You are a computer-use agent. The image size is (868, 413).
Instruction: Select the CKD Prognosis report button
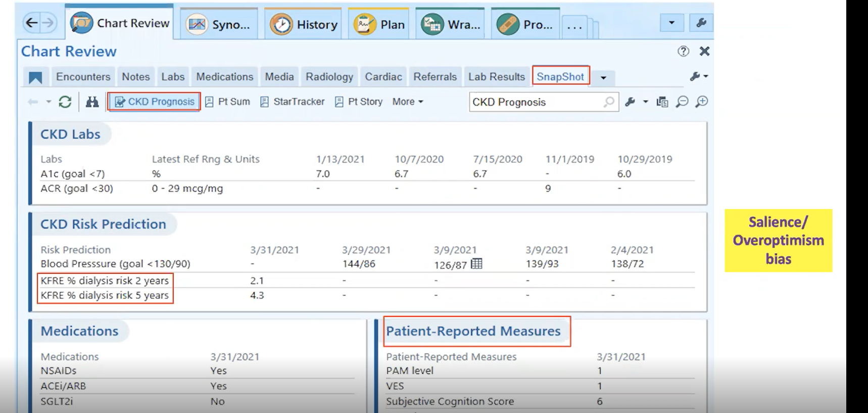[x=155, y=102]
